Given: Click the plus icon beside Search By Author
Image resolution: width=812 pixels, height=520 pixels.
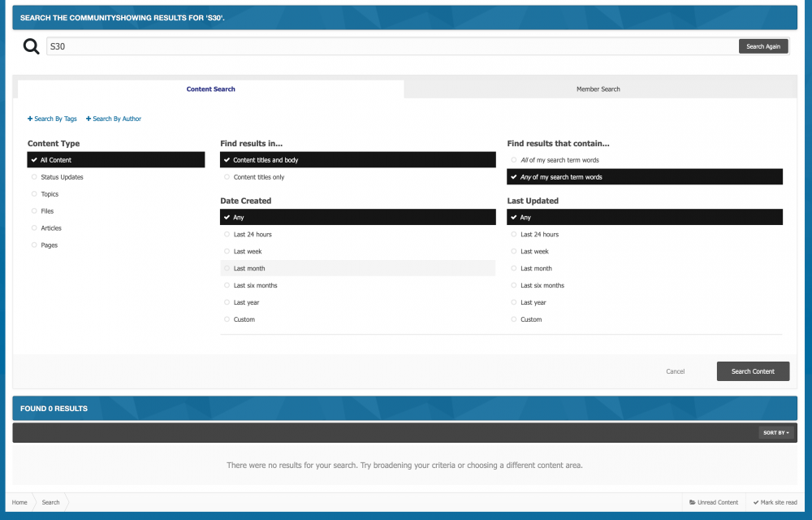Looking at the screenshot, I should [x=89, y=119].
